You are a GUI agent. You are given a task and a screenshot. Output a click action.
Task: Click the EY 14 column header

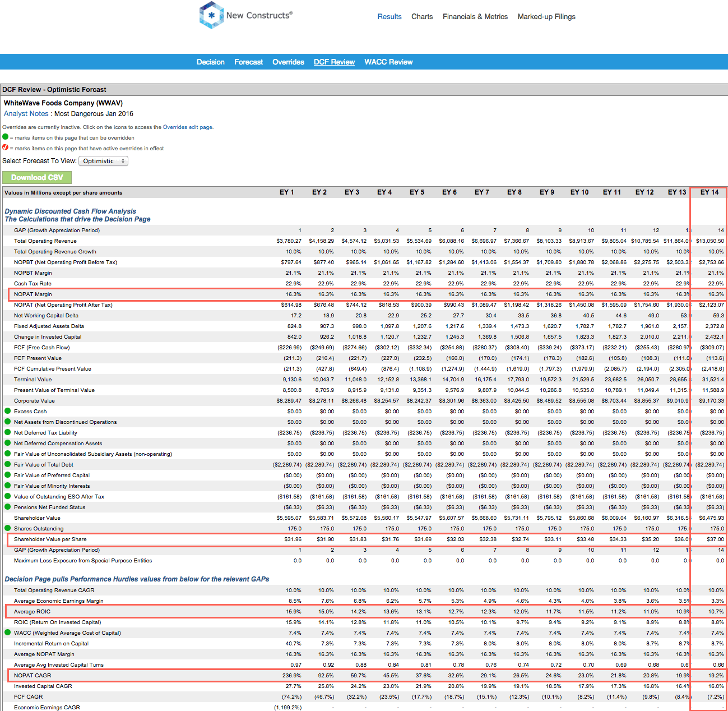tap(710, 192)
